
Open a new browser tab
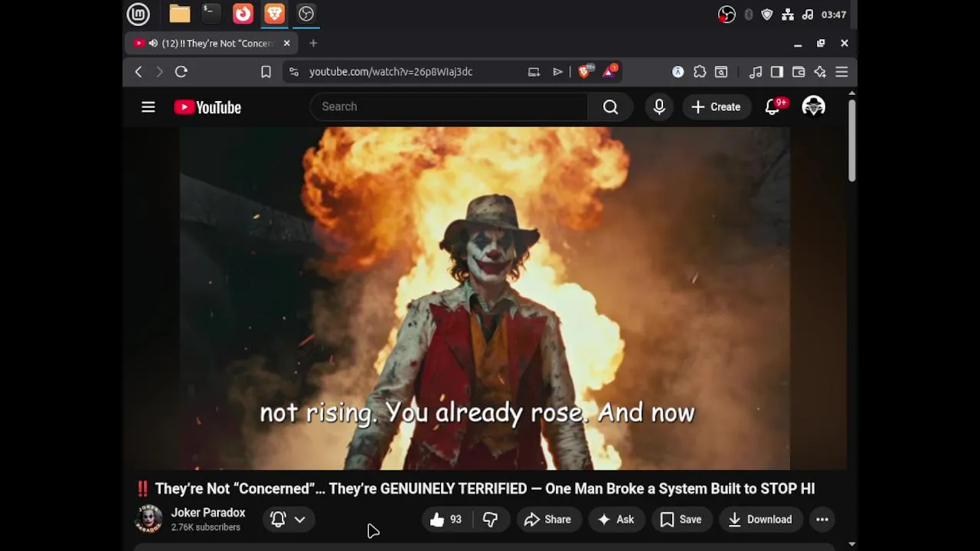click(313, 44)
